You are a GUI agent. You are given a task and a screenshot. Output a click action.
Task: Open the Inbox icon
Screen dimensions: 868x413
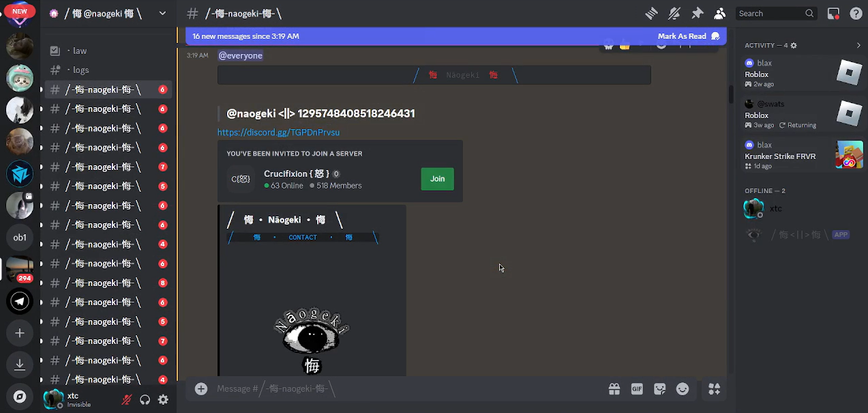[x=833, y=14]
